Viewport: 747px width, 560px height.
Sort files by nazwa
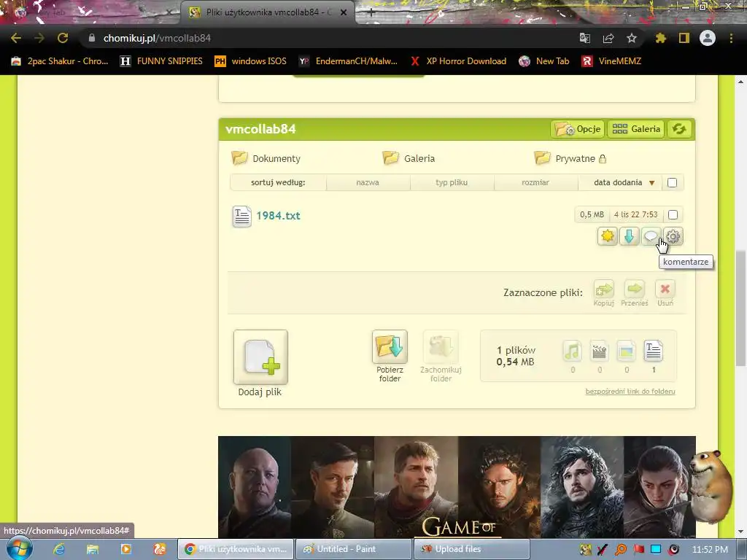point(368,182)
